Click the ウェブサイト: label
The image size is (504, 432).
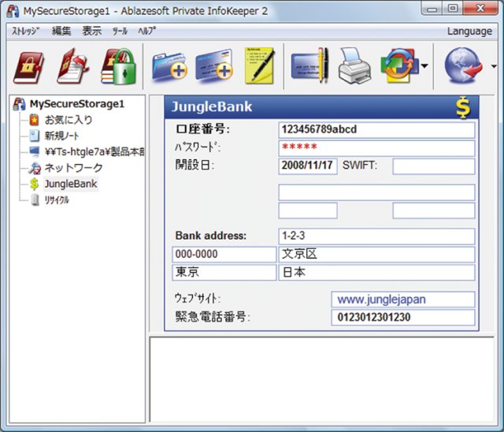[198, 299]
